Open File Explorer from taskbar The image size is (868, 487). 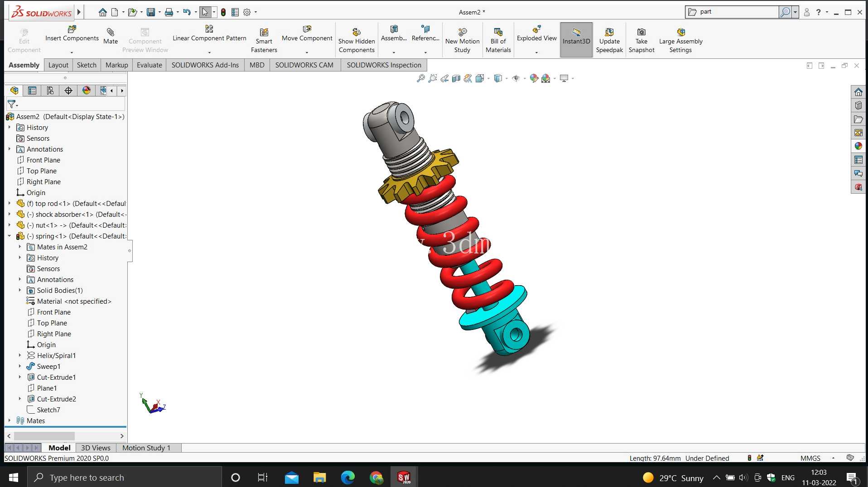coord(320,477)
